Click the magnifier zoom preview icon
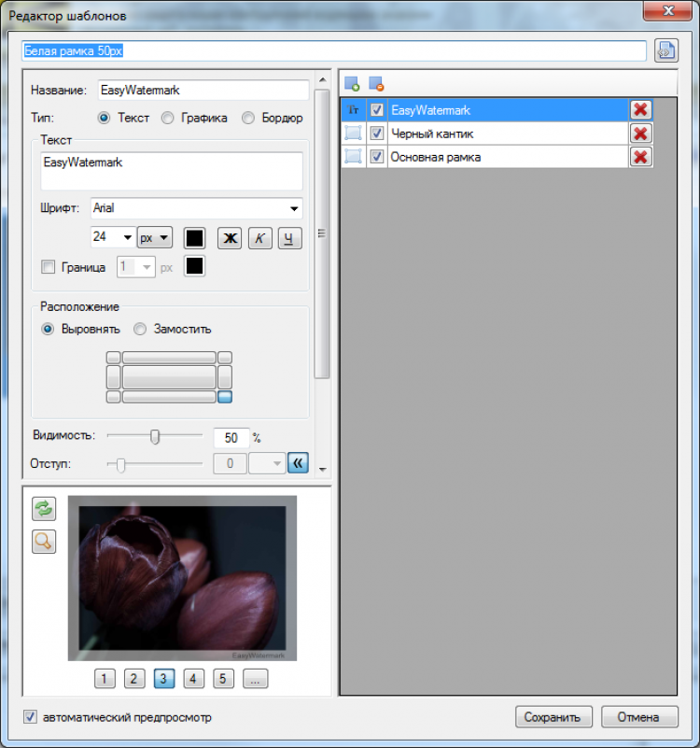This screenshot has width=700, height=748. [44, 542]
